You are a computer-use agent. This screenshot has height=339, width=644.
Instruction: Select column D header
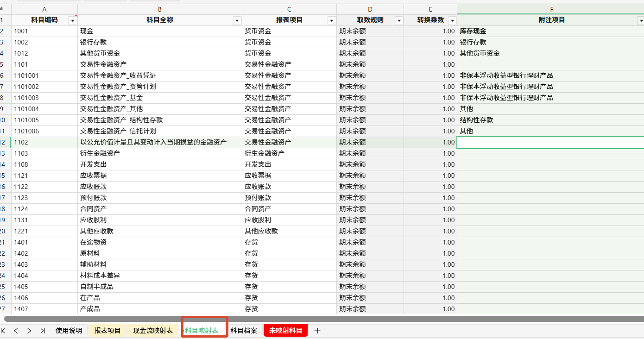click(370, 9)
